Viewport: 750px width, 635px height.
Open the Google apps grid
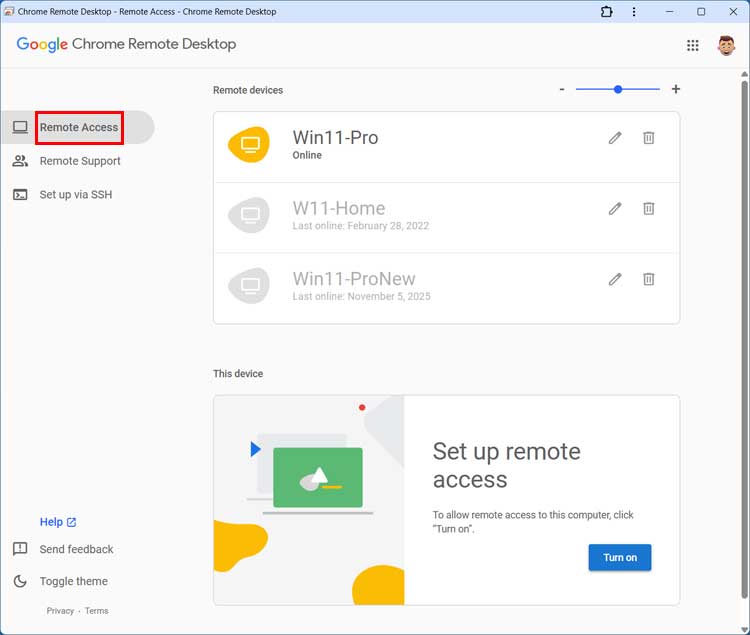pos(693,45)
